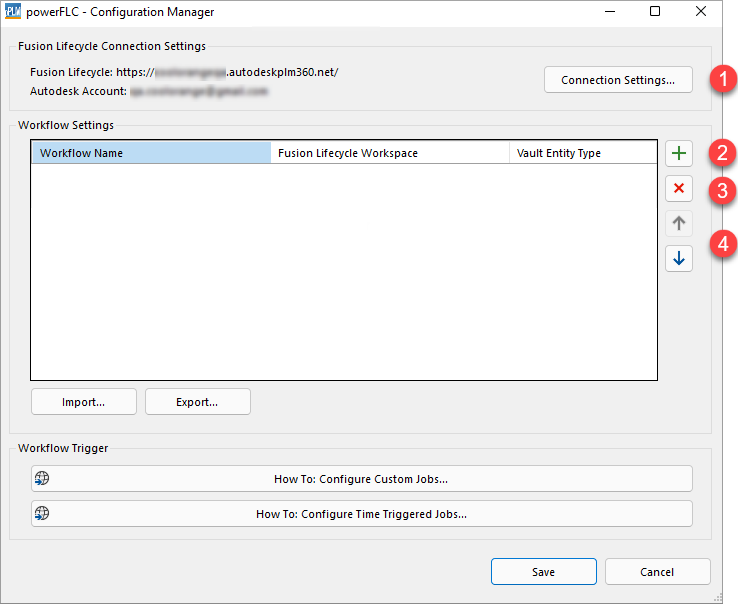Viewport: 738px width, 604px height.
Task: Open How To: Configure Time Triggered Jobs
Action: [x=361, y=514]
